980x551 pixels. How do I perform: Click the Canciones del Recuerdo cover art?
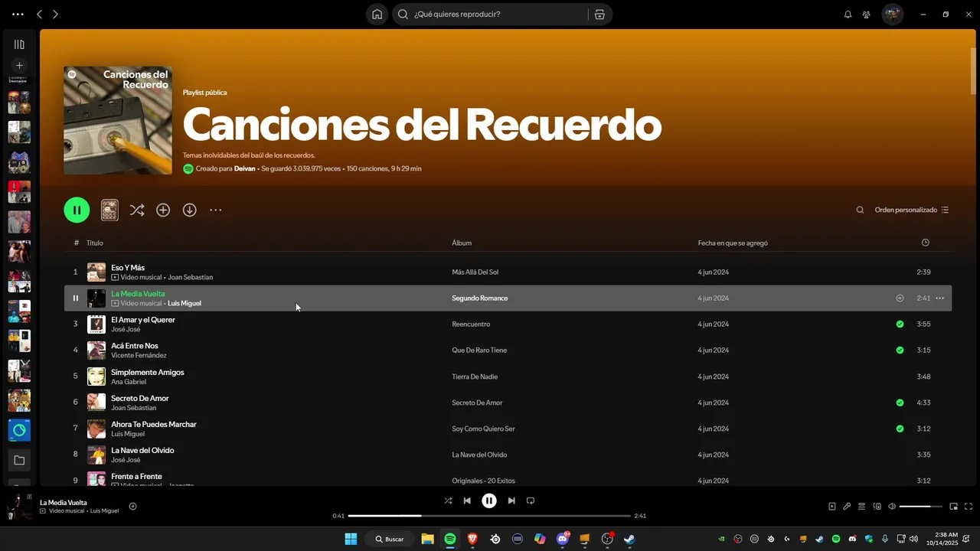[118, 120]
